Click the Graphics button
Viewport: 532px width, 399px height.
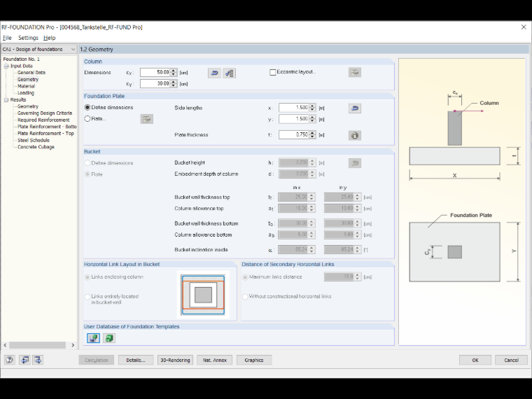point(254,360)
